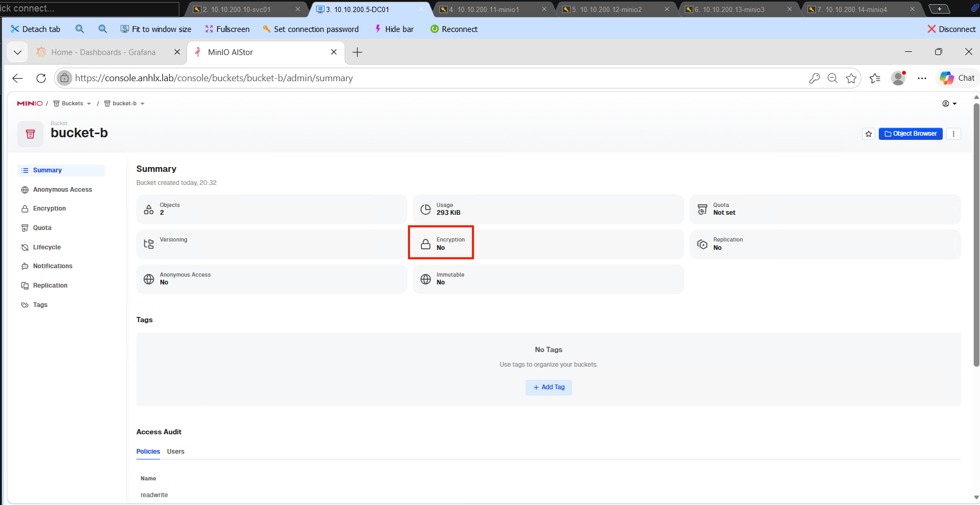Click the Replication summary card icon
980x505 pixels.
click(703, 244)
